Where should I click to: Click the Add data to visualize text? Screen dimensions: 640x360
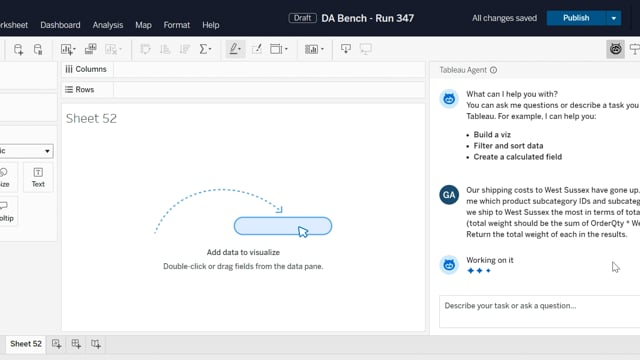point(243,252)
